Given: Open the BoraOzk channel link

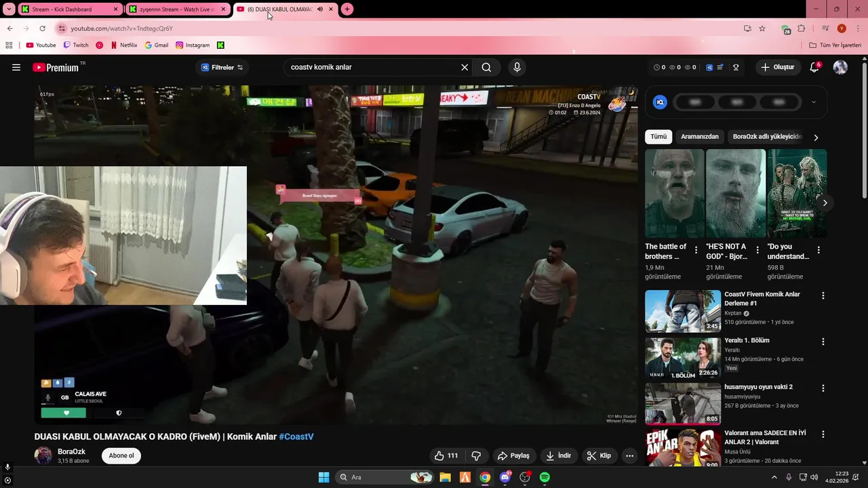Looking at the screenshot, I should 71,451.
